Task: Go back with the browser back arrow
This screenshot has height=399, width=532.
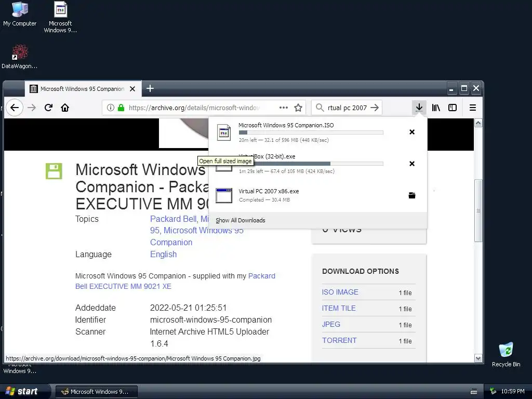Action: tap(14, 108)
